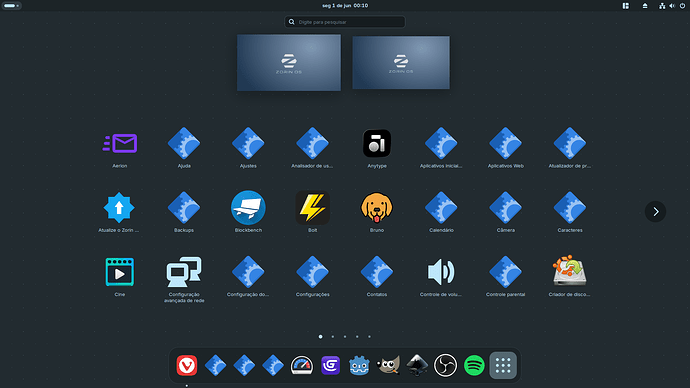Image resolution: width=690 pixels, height=388 pixels.
Task: Launch the Ajuda app
Action: (x=184, y=143)
